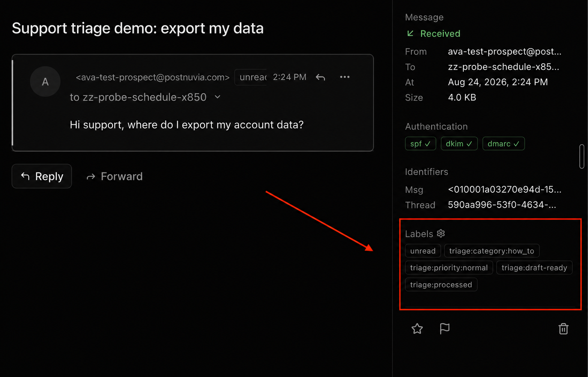Click the 2:24 PM timestamp in message header

coord(290,77)
